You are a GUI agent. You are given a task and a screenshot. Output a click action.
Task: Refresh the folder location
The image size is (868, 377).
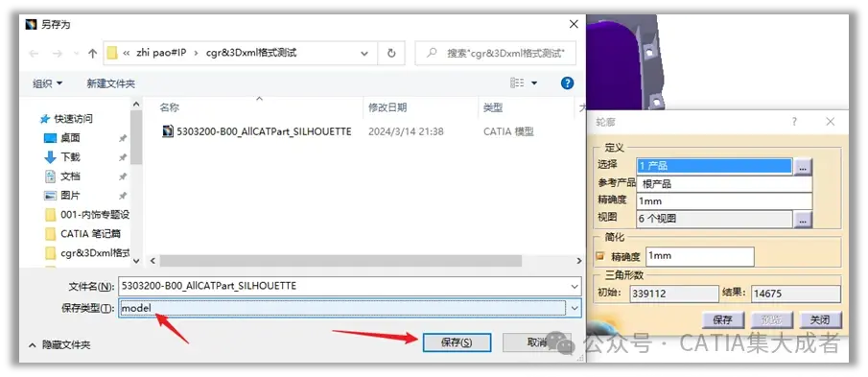click(x=391, y=53)
